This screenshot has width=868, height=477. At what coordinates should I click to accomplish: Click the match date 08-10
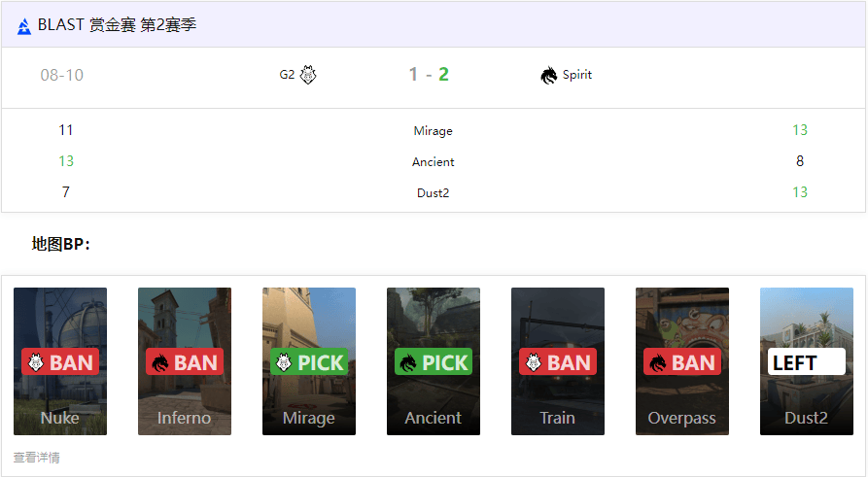[x=62, y=75]
